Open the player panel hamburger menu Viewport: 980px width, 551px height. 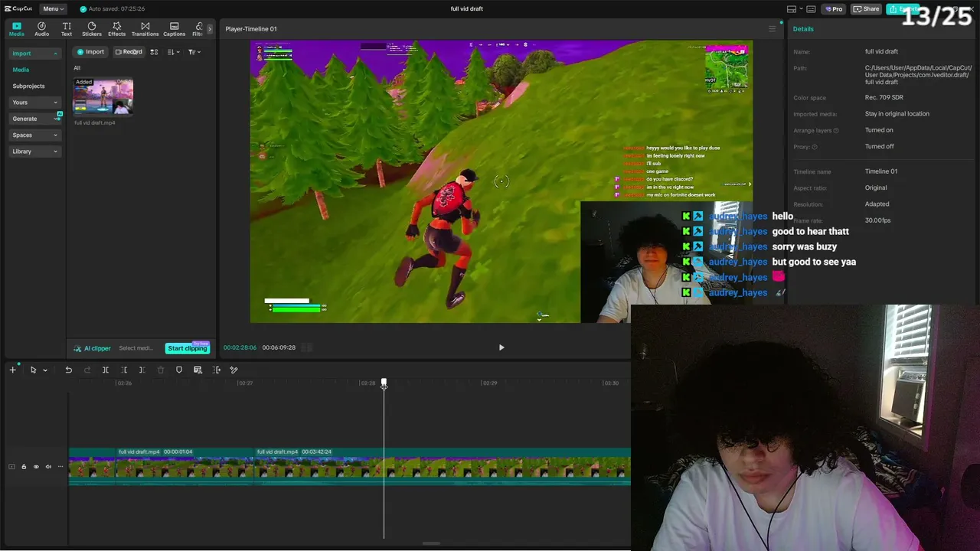[772, 29]
